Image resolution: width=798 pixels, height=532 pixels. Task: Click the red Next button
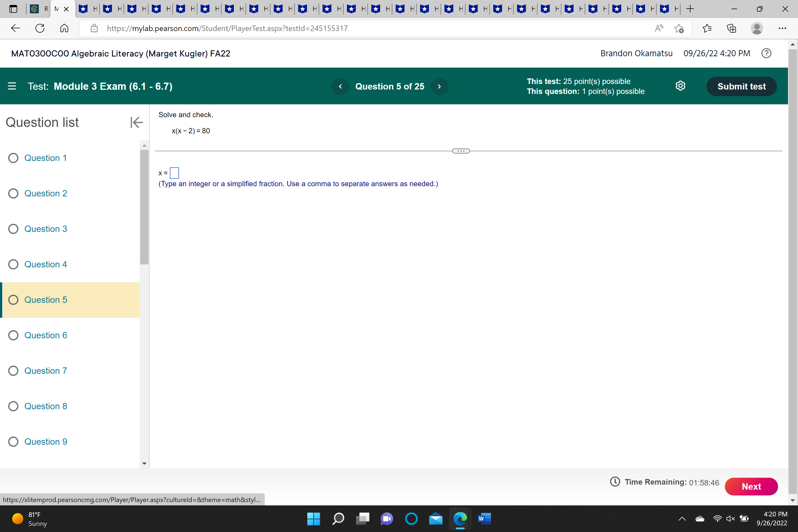tap(751, 487)
